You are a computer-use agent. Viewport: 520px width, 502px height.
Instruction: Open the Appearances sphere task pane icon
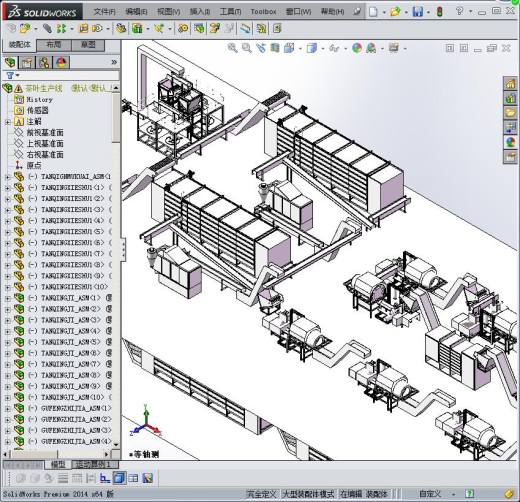tap(510, 142)
